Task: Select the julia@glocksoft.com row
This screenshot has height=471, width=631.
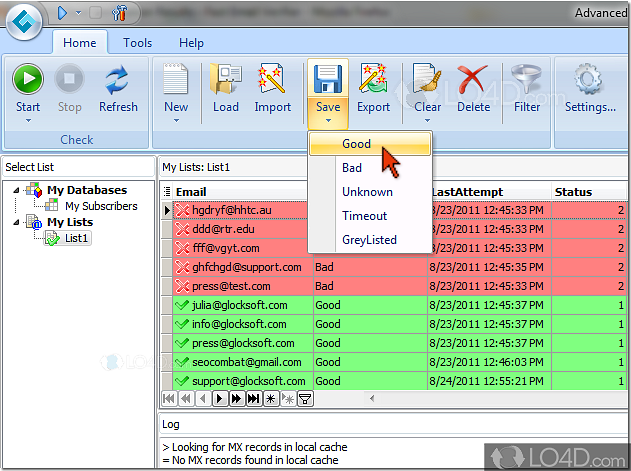Action: (x=239, y=306)
